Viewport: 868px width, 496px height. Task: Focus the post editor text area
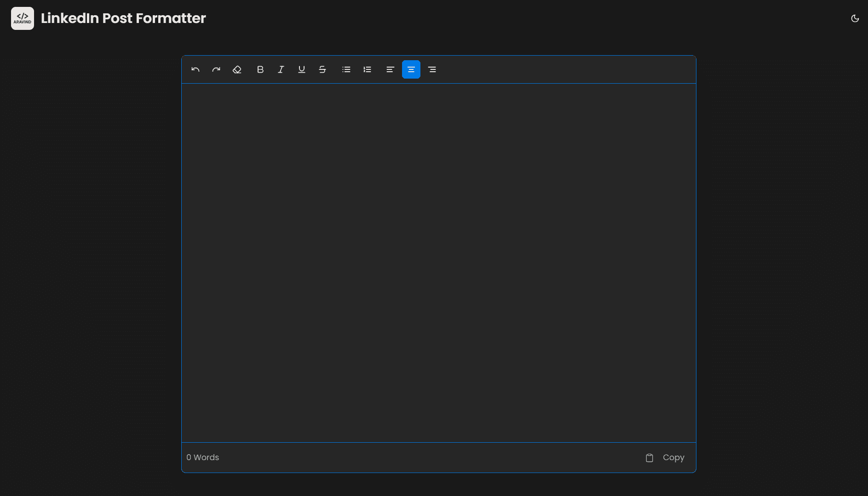pyautogui.click(x=439, y=263)
